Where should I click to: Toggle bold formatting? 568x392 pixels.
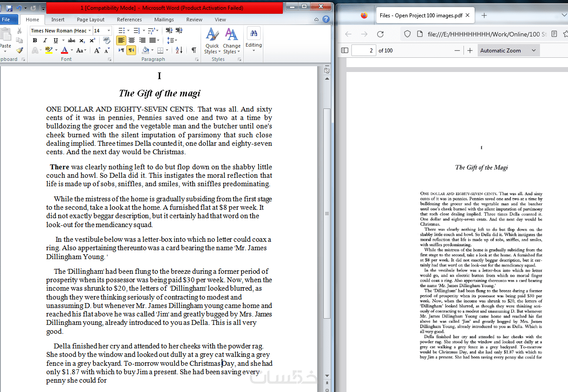[x=35, y=40]
